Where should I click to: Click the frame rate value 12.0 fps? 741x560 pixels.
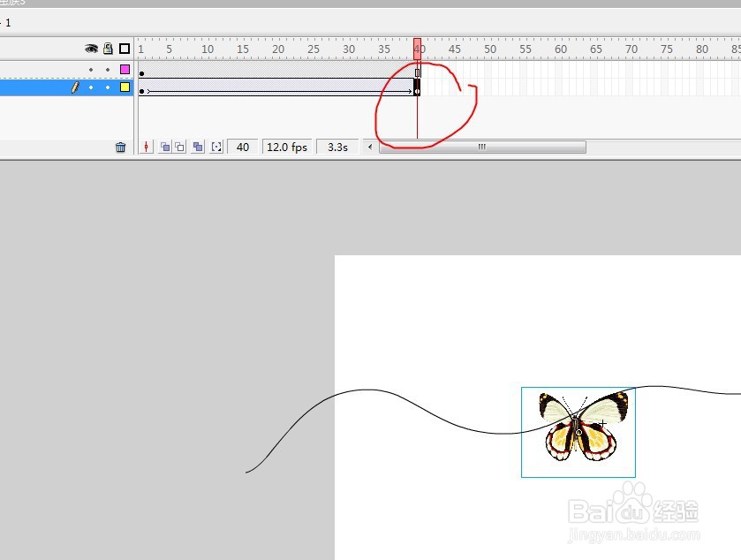coord(287,147)
